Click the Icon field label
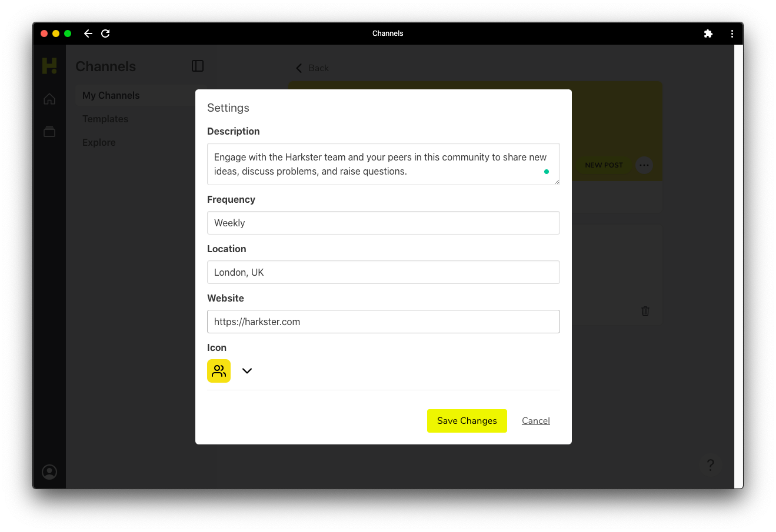The height and width of the screenshot is (532, 776). (217, 347)
